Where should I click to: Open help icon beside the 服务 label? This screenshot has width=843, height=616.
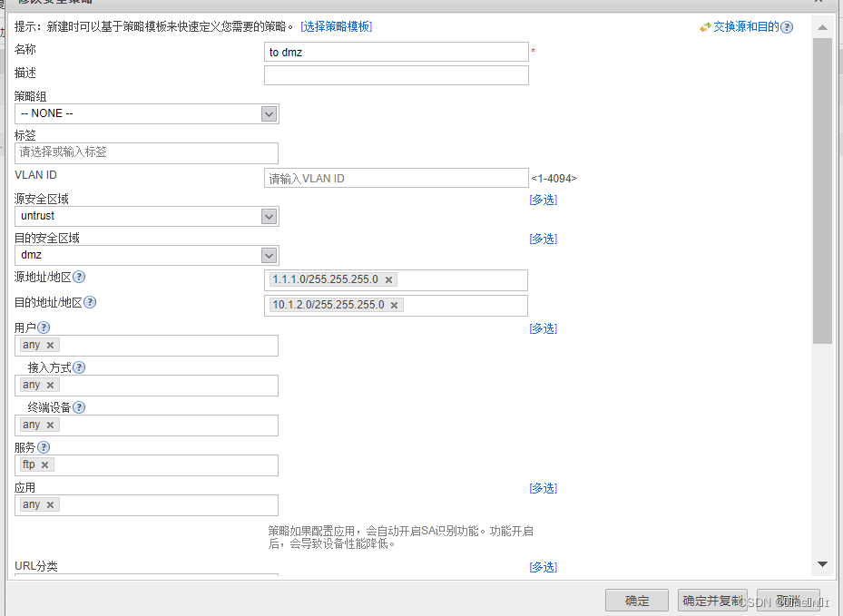pos(44,447)
